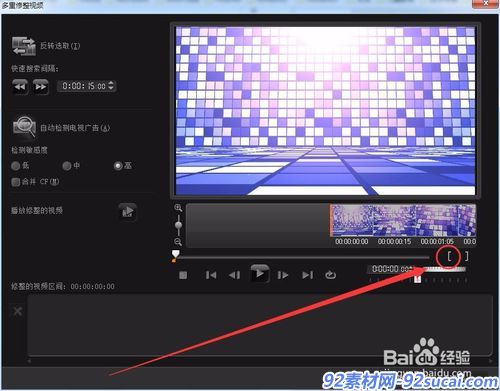Select low (低) detection sensitivity
This screenshot has height=391, width=500.
pos(16,166)
